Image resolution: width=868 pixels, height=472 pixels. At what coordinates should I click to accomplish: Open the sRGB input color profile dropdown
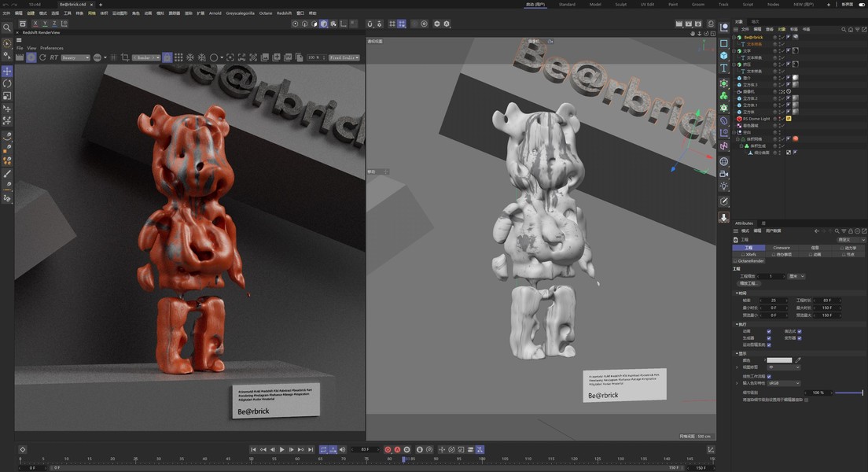click(x=784, y=383)
